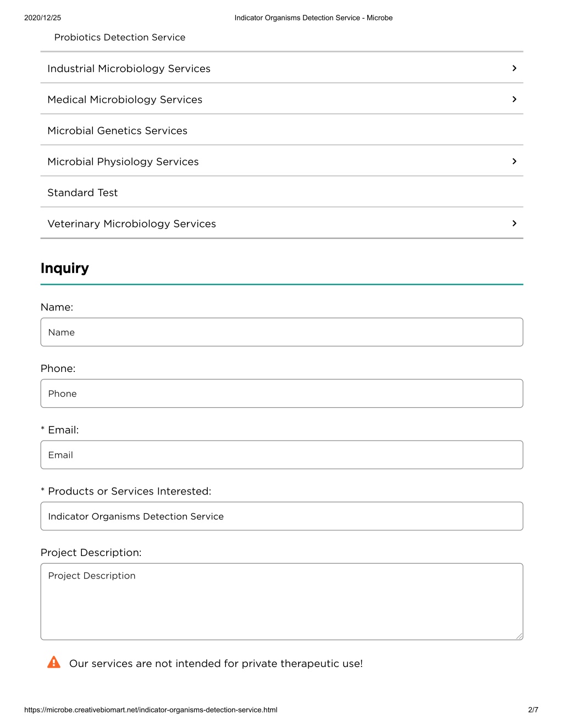Click the Inquiry section heading
Image resolution: width=563 pixels, height=728 pixels.
click(65, 268)
